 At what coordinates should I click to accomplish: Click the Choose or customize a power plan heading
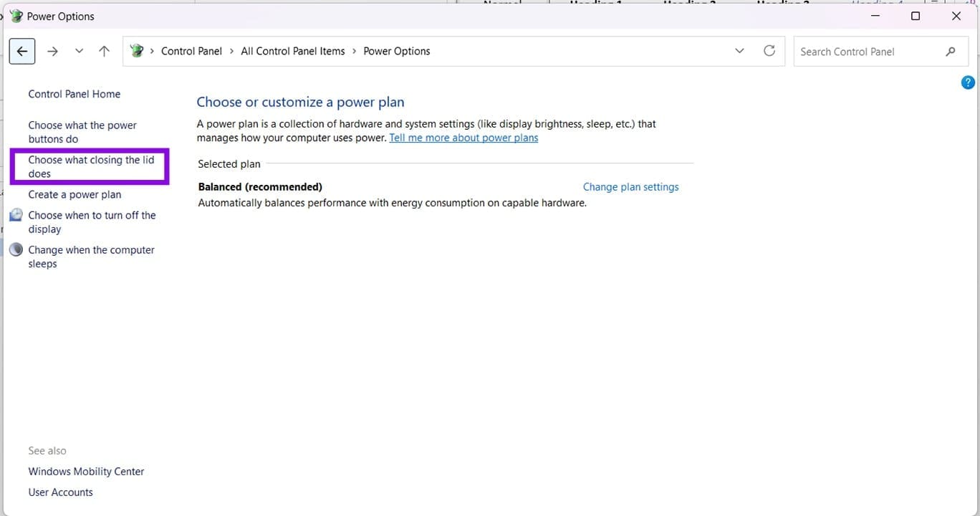pos(300,102)
